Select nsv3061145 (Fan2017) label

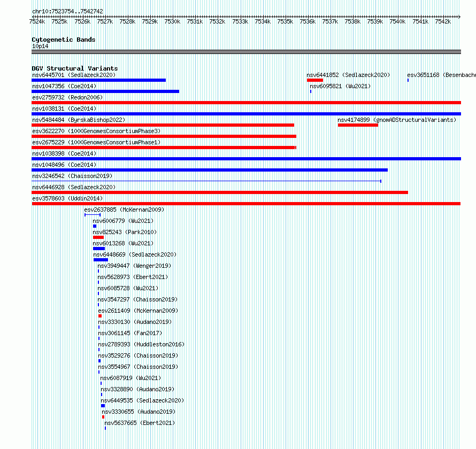130,333
